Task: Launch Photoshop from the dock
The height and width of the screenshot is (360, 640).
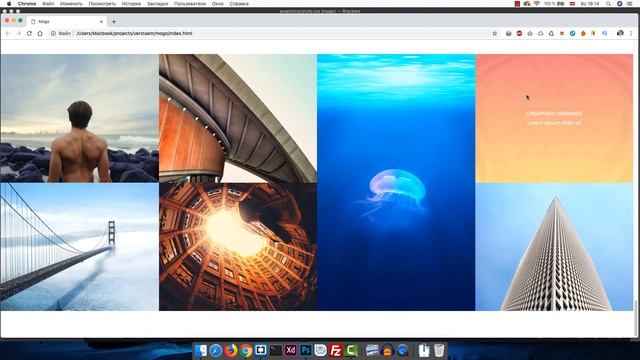Action: pyautogui.click(x=306, y=350)
